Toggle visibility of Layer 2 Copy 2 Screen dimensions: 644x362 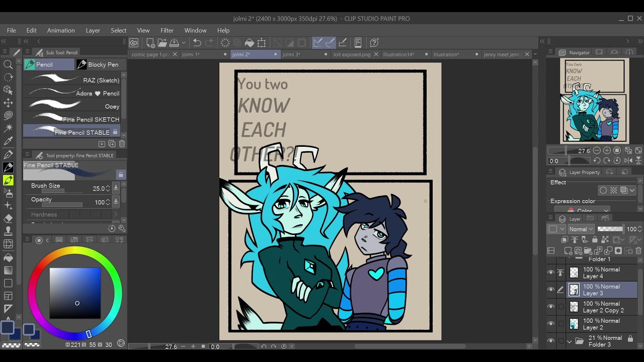click(551, 307)
